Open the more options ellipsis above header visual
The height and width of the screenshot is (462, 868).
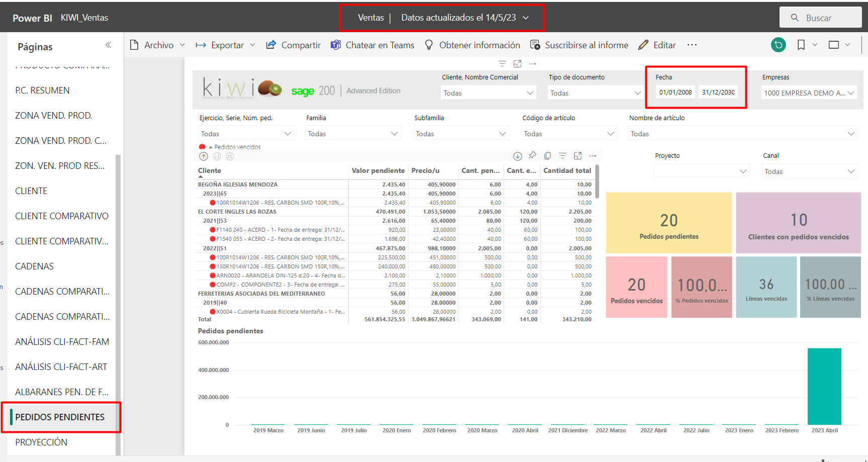(x=533, y=64)
